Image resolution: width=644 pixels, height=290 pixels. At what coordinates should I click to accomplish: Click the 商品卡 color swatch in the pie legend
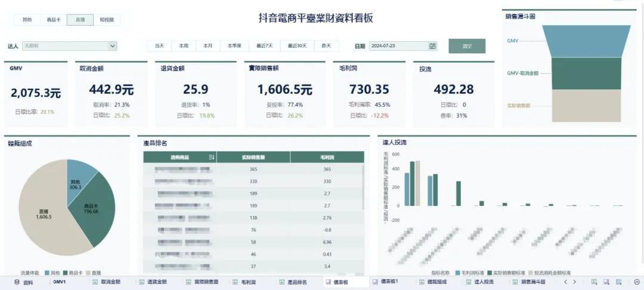point(66,273)
